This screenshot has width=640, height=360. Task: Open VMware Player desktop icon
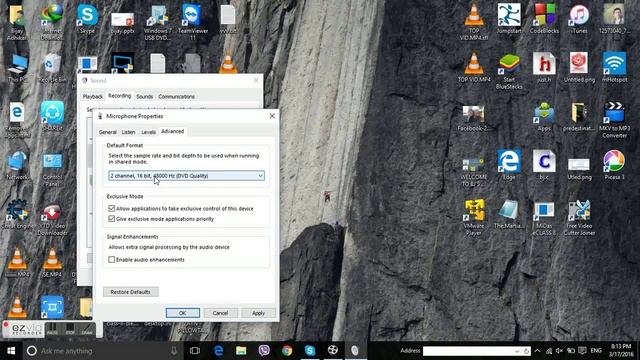tap(474, 217)
